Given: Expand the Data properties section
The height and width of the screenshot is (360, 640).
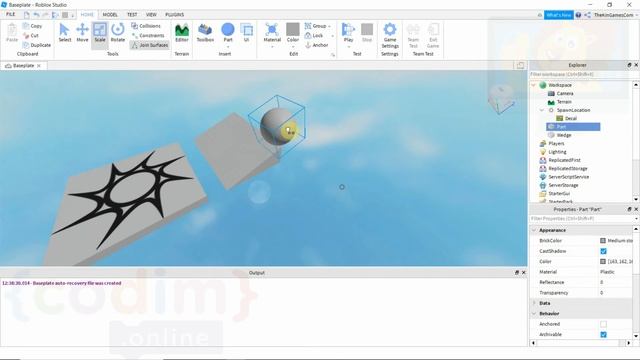Looking at the screenshot, I should 534,303.
